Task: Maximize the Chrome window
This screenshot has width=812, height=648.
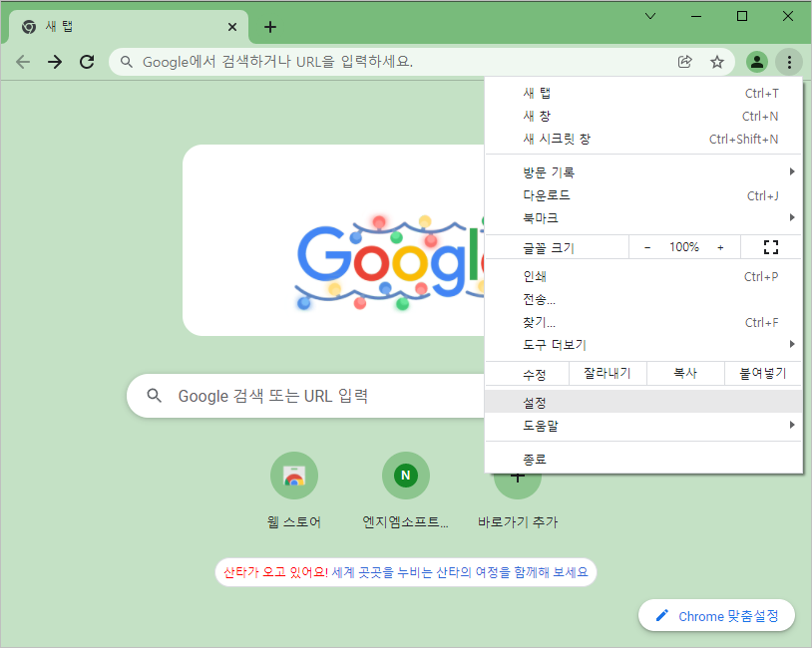Action: tap(741, 16)
